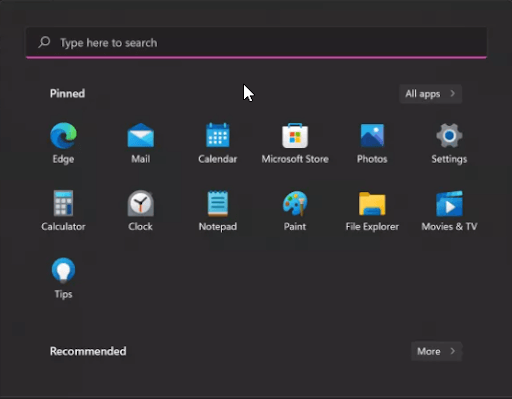The image size is (512, 399).
Task: Focus the Type here to search field
Action: (x=256, y=43)
